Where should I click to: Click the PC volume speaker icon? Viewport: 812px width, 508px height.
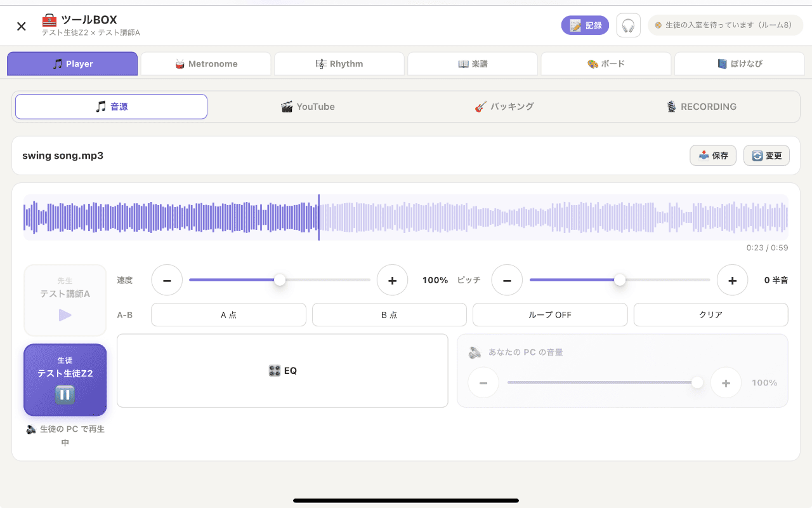[475, 352]
